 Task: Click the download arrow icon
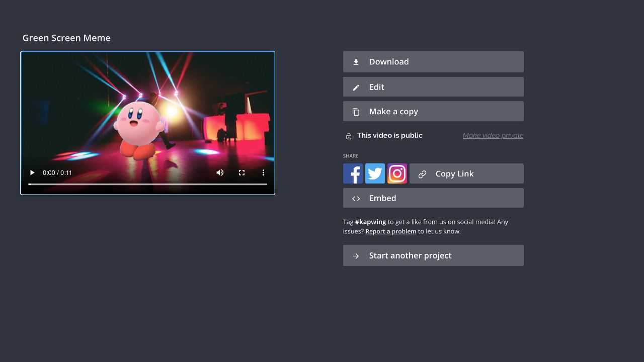coord(356,62)
